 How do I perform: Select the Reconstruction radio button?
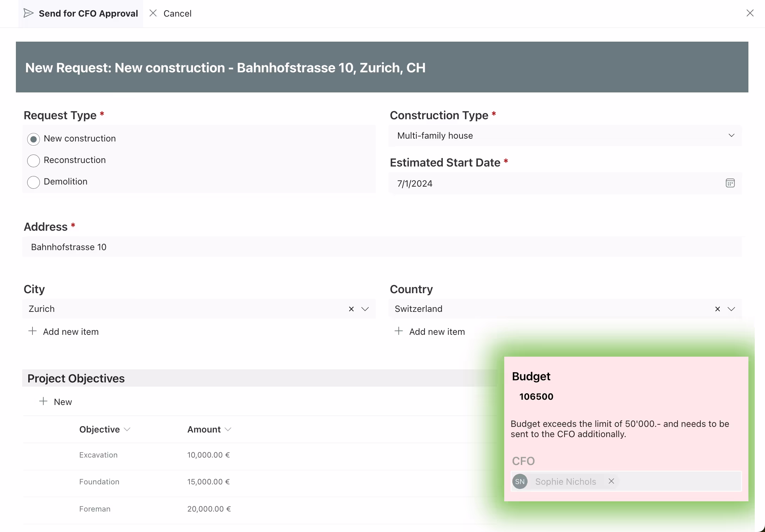coord(34,161)
